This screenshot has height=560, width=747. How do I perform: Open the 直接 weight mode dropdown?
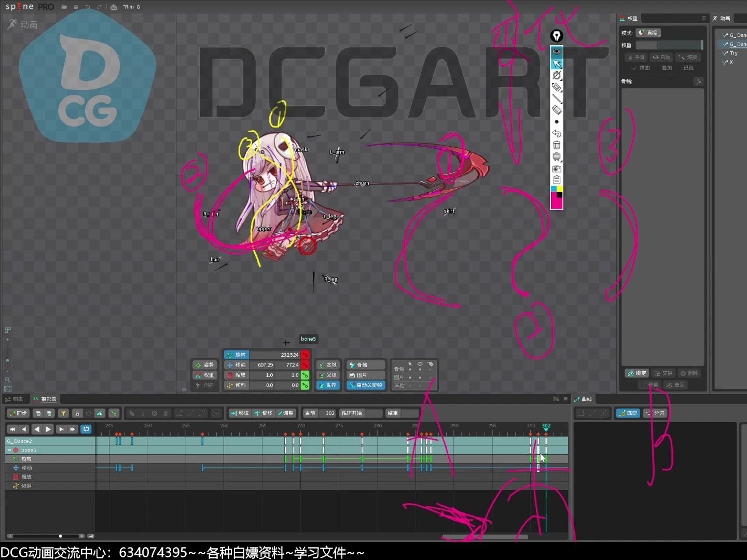click(648, 33)
